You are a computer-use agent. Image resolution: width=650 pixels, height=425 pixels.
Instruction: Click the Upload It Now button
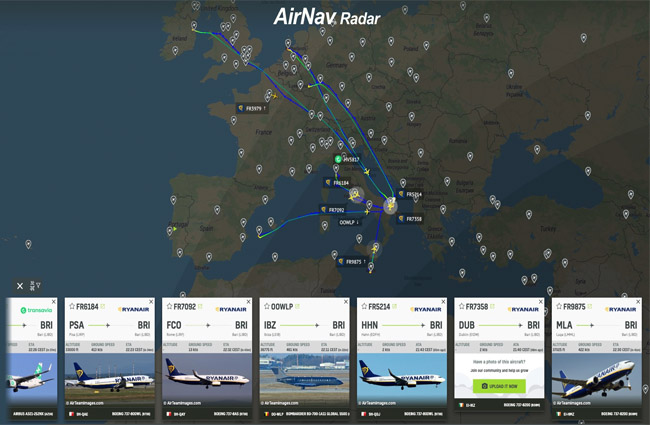(499, 386)
